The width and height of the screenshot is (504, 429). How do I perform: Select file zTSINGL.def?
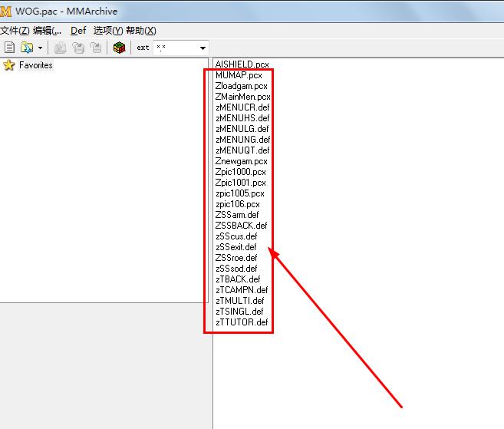(239, 312)
